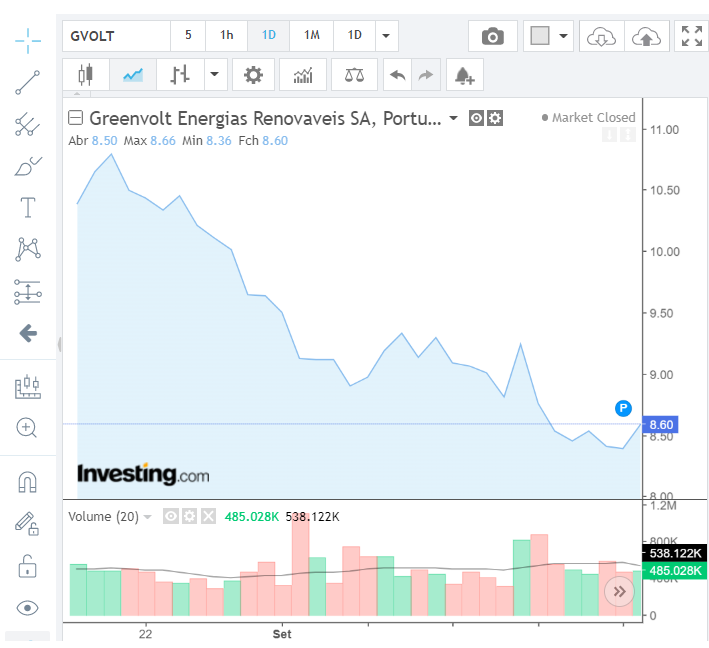Select the brush drawing tool
This screenshot has height=648, width=709.
click(x=28, y=166)
